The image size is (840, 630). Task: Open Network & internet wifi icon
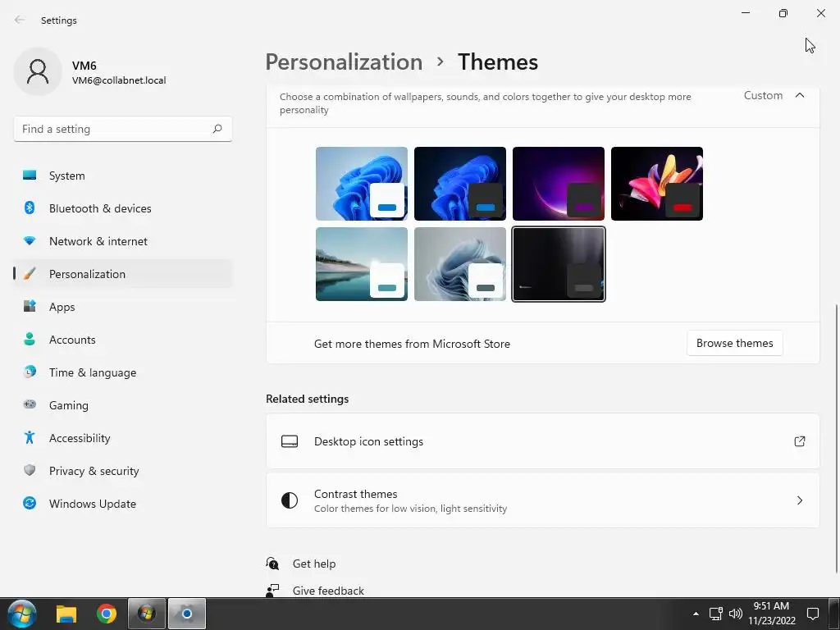[30, 241]
